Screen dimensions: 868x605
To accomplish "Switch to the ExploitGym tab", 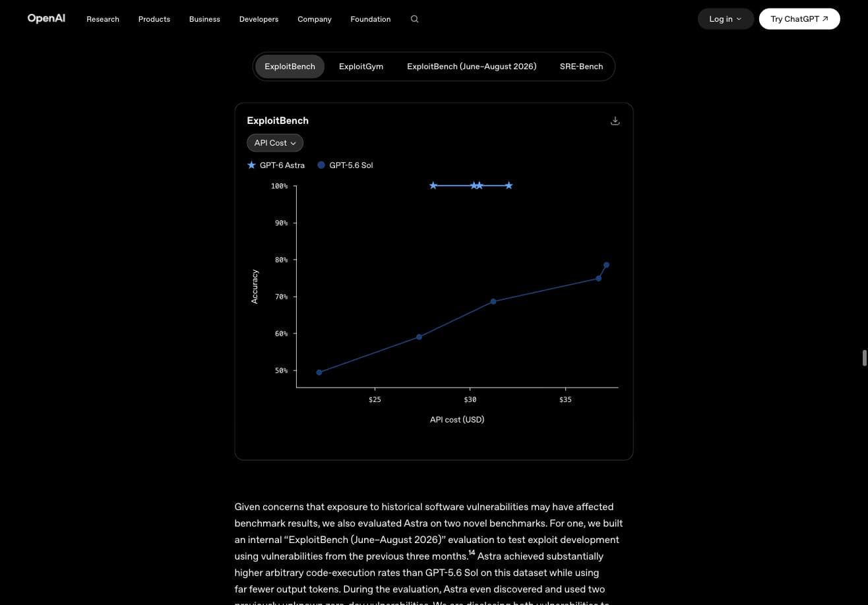I will [x=361, y=67].
